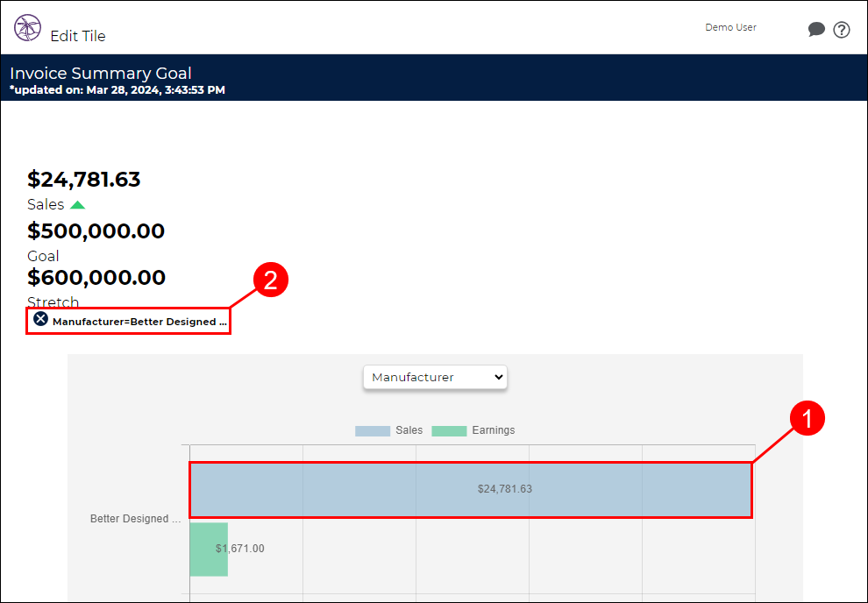Click the Demo User name
The image size is (868, 603).
pyautogui.click(x=730, y=28)
